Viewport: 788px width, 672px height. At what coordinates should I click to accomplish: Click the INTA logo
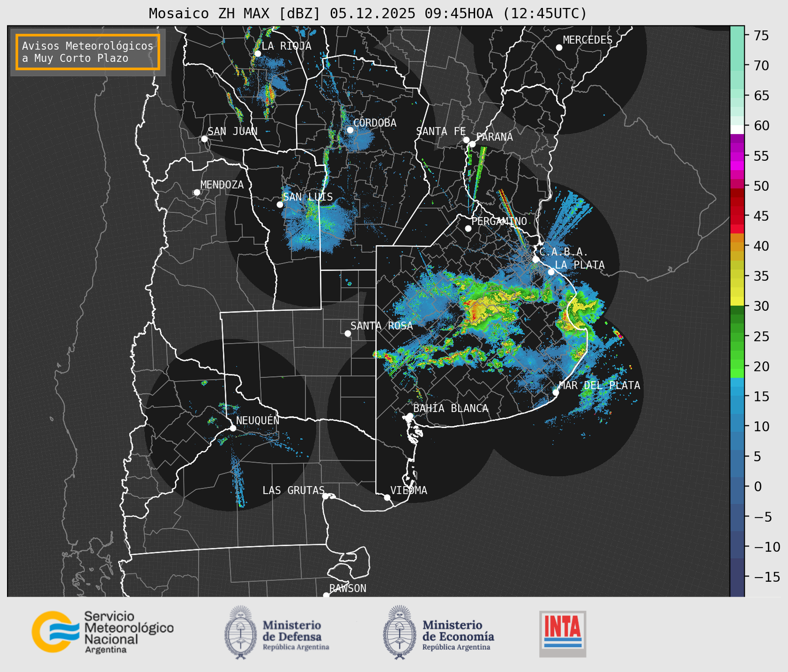coord(563,634)
